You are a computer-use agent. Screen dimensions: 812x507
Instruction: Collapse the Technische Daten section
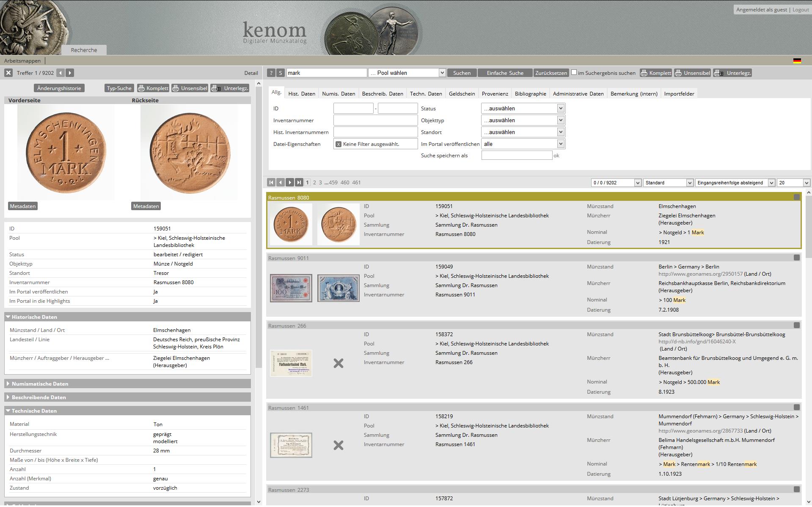(x=127, y=411)
